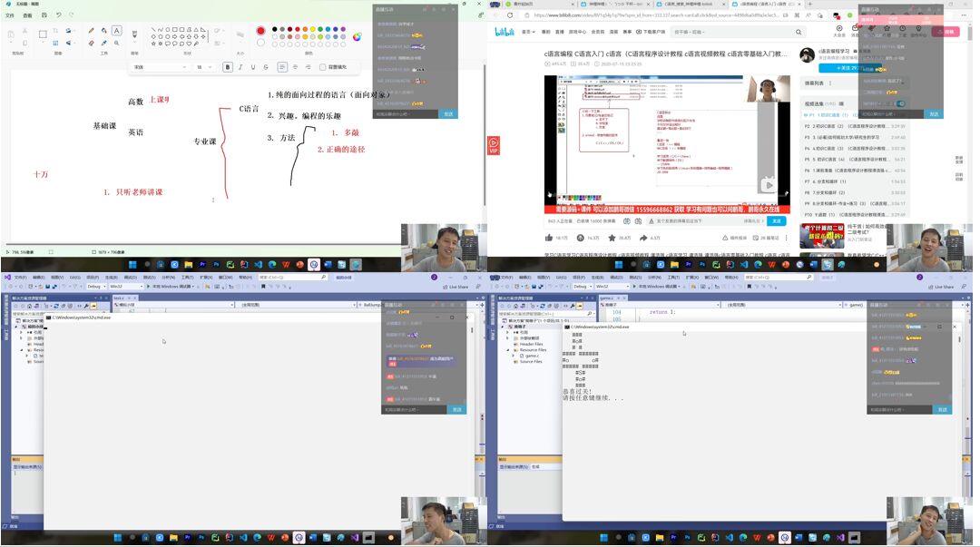Open the 文件 menu in Paint
The image size is (980, 547).
tap(10, 15)
